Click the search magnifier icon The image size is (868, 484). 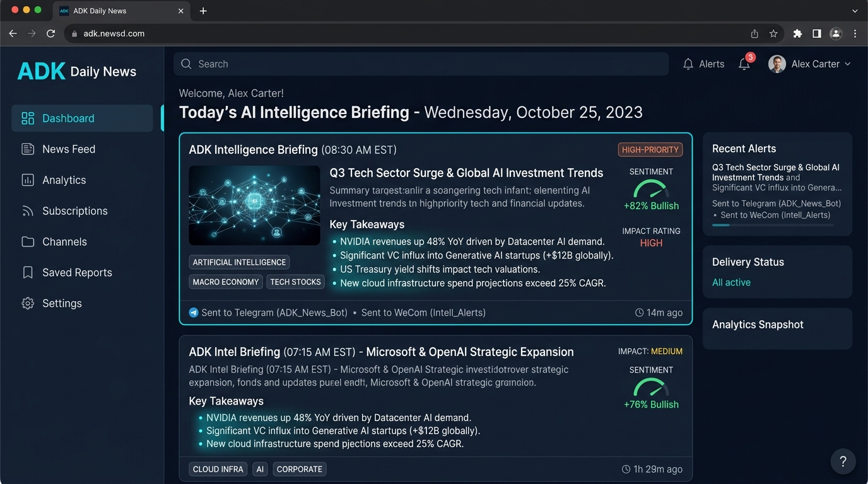point(186,64)
